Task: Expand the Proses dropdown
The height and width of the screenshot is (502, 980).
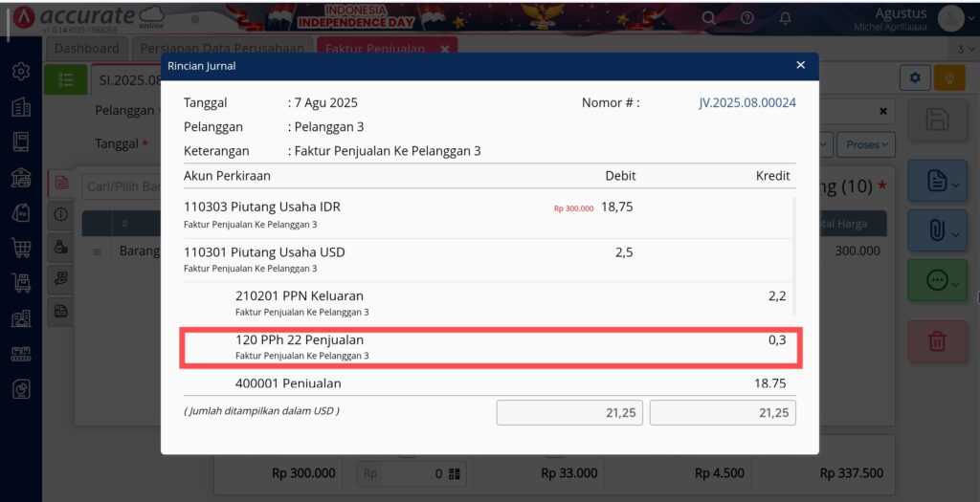Action: tap(866, 144)
